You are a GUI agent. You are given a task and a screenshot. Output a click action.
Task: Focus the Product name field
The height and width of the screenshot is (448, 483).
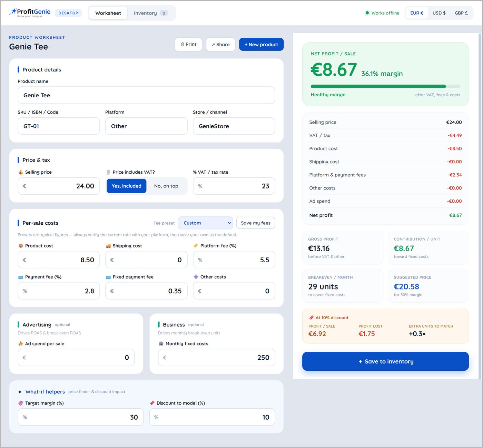(x=146, y=95)
